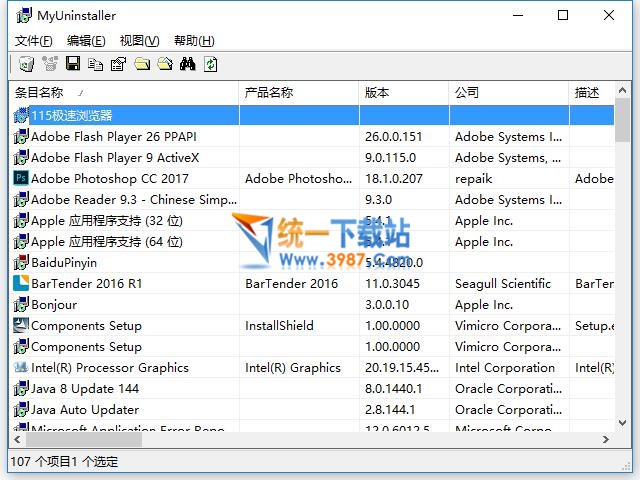Click the copy selected items toolbar icon

click(96, 64)
